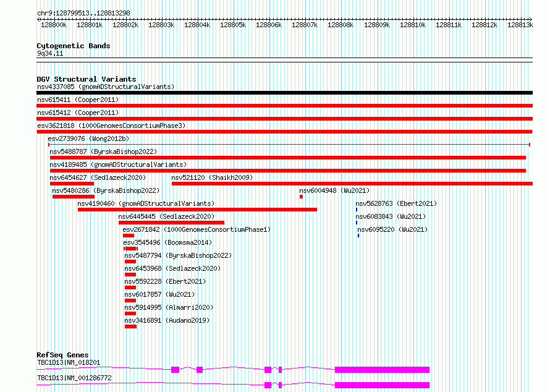Open nsv521120 (Shaikh2009) label
This screenshot has height=392, width=550.
[212, 177]
